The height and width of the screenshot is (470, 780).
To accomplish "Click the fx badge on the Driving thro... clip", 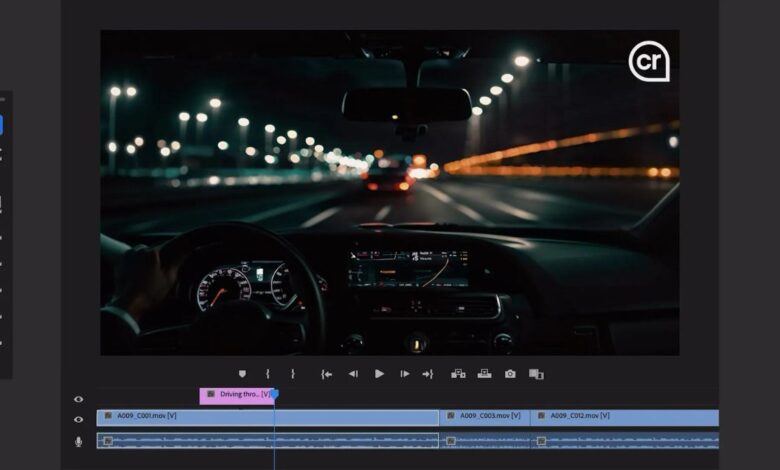I will (x=211, y=394).
